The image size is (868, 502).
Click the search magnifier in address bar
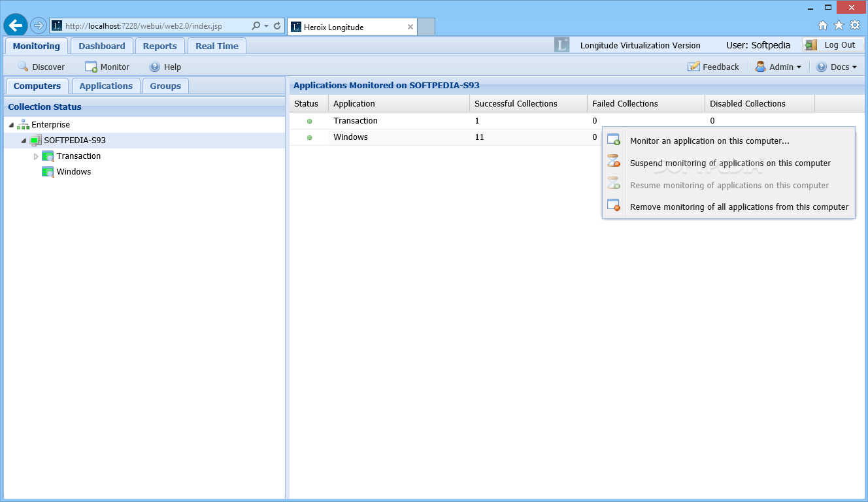256,26
